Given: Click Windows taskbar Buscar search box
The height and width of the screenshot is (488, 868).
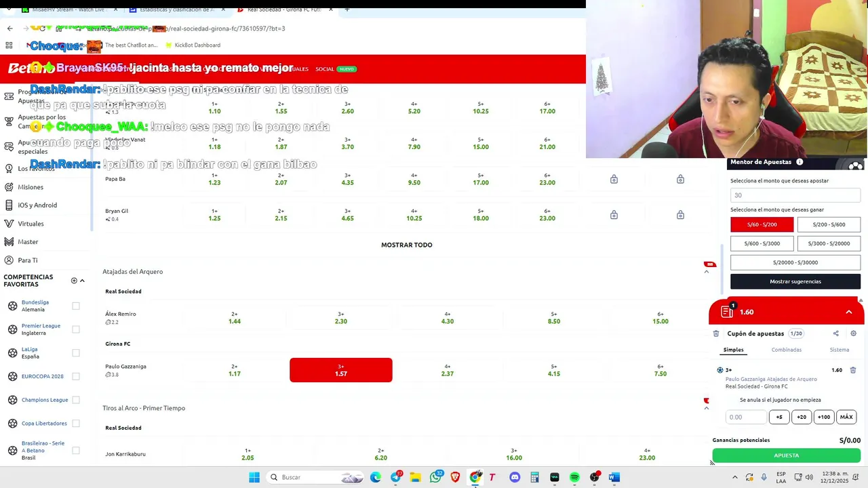Looking at the screenshot, I should 314,477.
